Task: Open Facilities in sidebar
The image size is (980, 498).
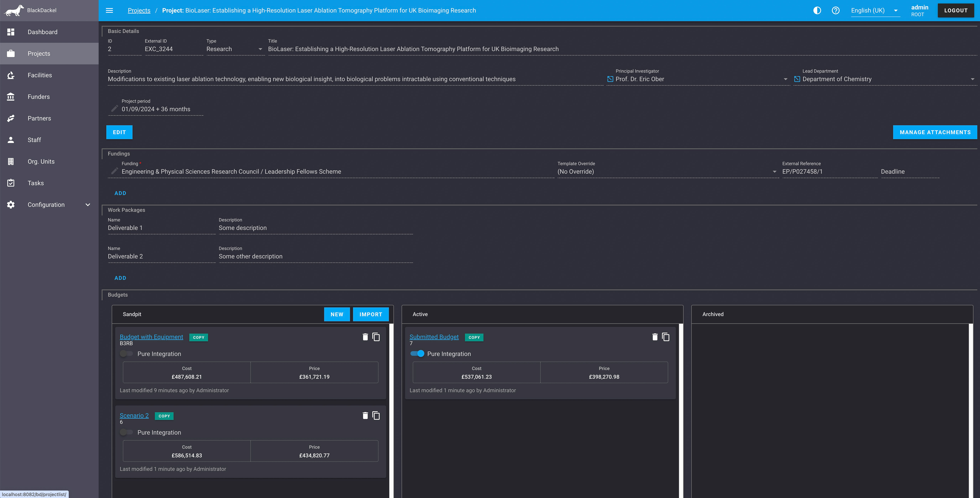Action: [x=49, y=75]
